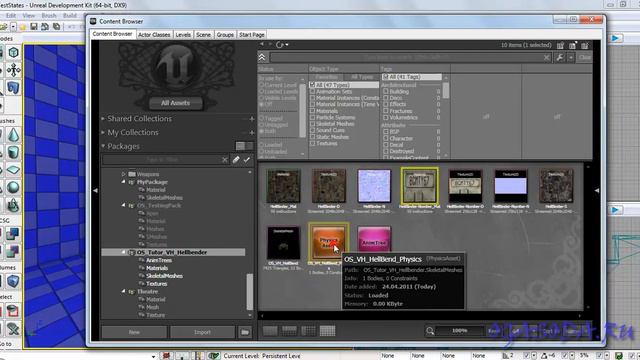Switch to horizontal split view layout
The image size is (640, 360).
click(x=289, y=331)
